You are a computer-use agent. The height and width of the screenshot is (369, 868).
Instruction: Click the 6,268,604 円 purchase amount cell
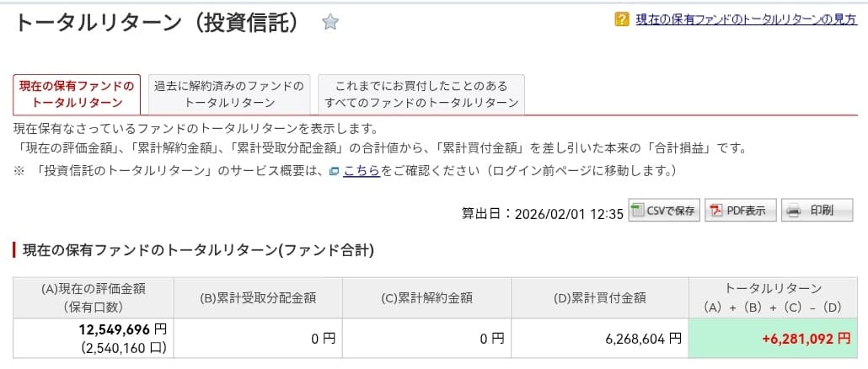642,339
